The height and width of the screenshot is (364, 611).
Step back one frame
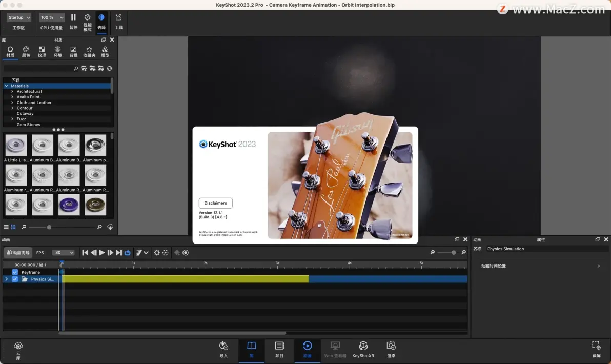click(93, 253)
